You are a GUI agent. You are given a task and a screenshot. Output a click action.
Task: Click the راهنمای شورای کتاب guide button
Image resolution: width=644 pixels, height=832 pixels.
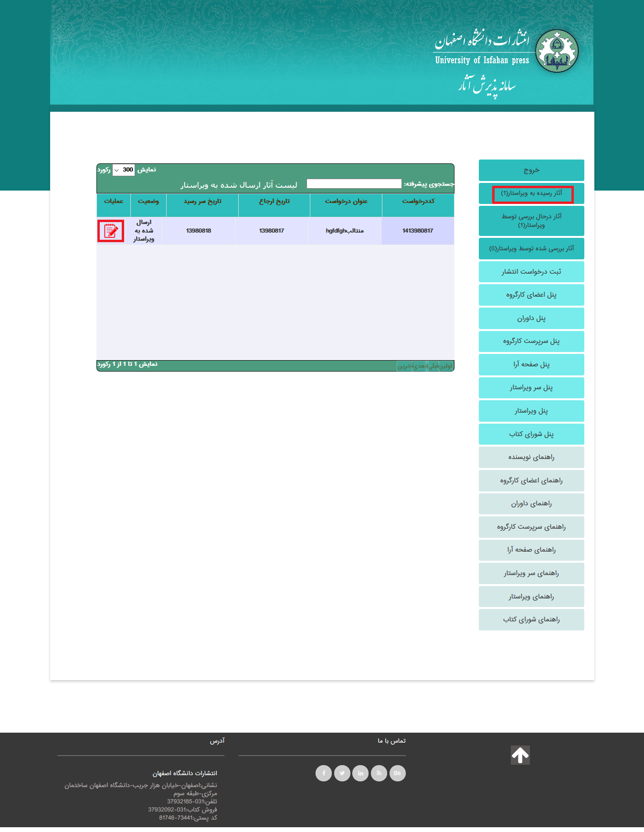531,619
